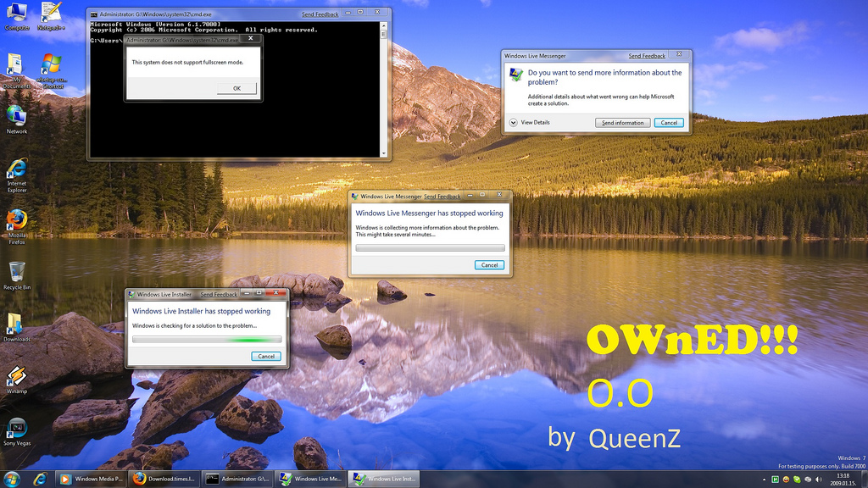This screenshot has height=488, width=868.
Task: Cancel the send more information dialog
Action: [x=669, y=123]
